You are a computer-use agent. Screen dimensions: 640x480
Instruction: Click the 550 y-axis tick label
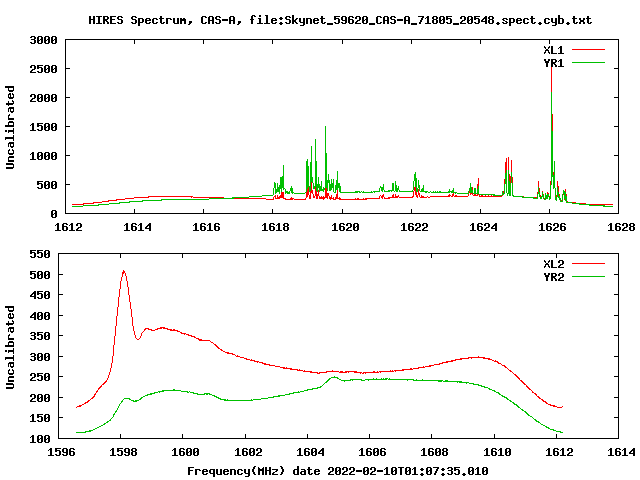(40, 254)
